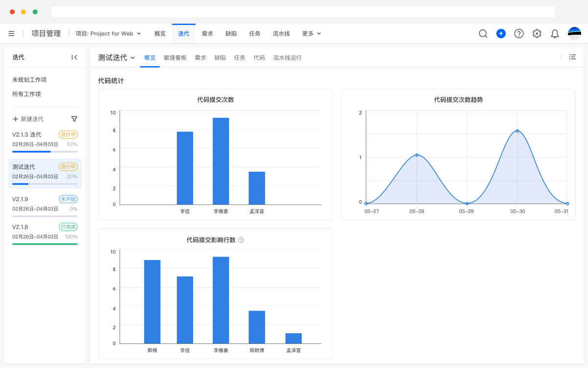588x368 pixels.
Task: Click the 05-30 peak data point
Action: click(517, 131)
